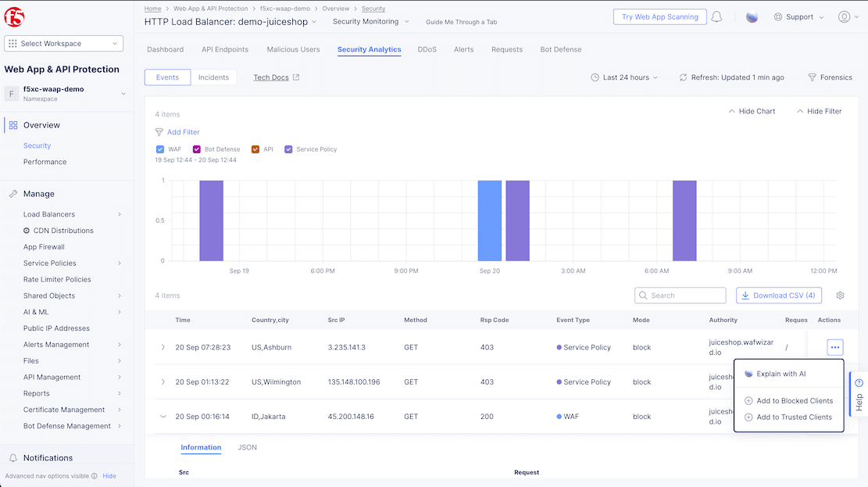868x487 pixels.
Task: Select Add to Blocked Clients
Action: [x=794, y=401]
